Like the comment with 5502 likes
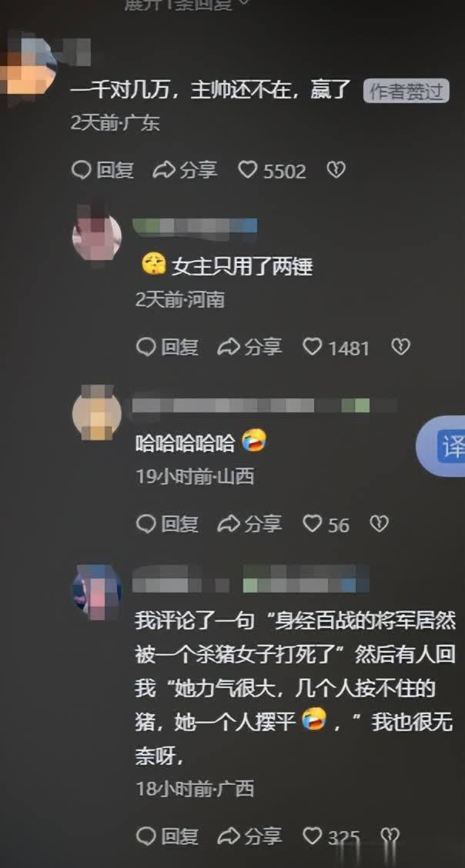This screenshot has height=868, width=465. point(272,171)
